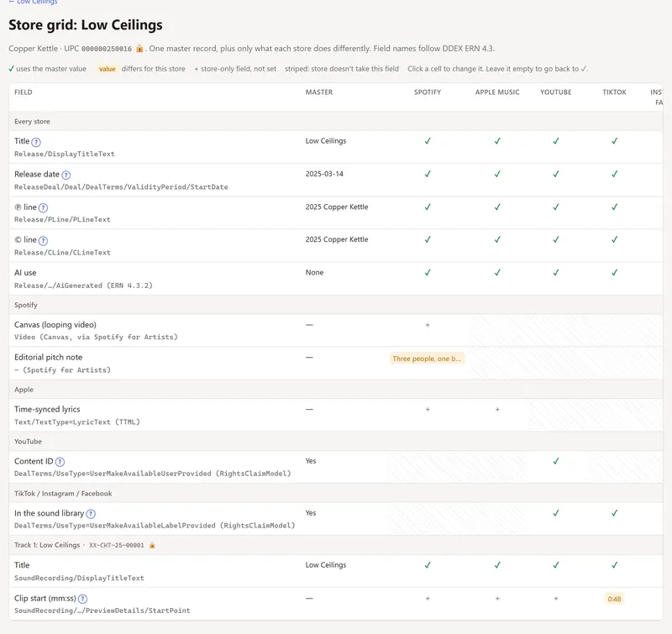Go back via the Low Ceilings link
Image resolution: width=672 pixels, height=634 pixels.
coord(33,3)
